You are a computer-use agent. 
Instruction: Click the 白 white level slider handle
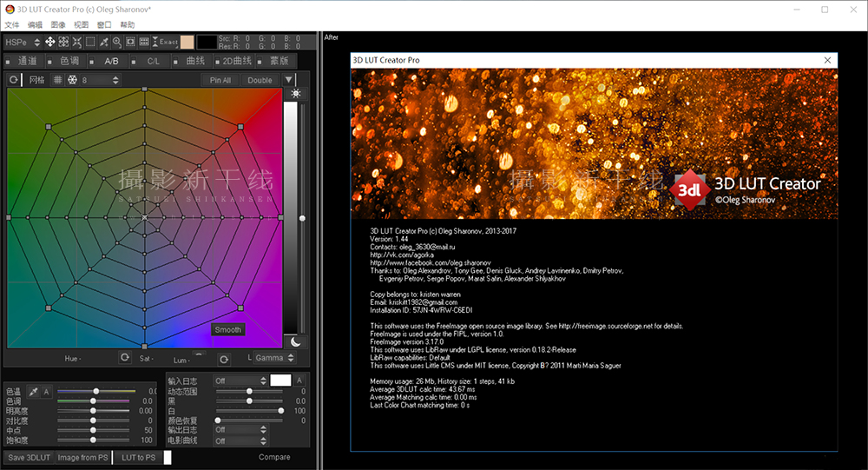(281, 411)
